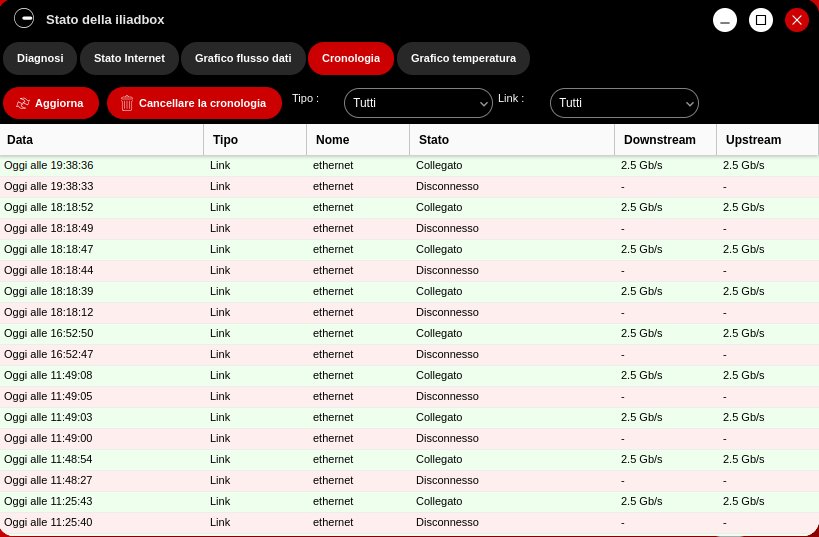
Task: Select the entry Oggi alle 18:18:44
Action: [x=410, y=270]
